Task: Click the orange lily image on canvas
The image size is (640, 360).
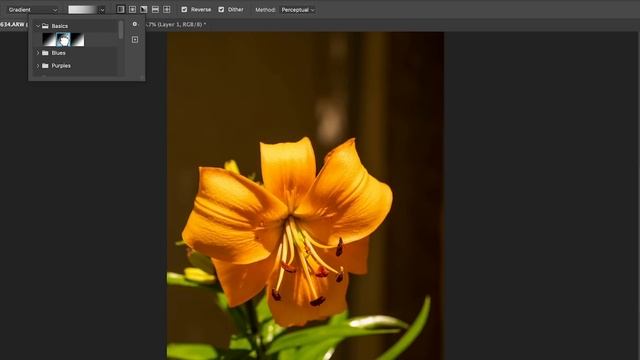Action: click(x=305, y=196)
